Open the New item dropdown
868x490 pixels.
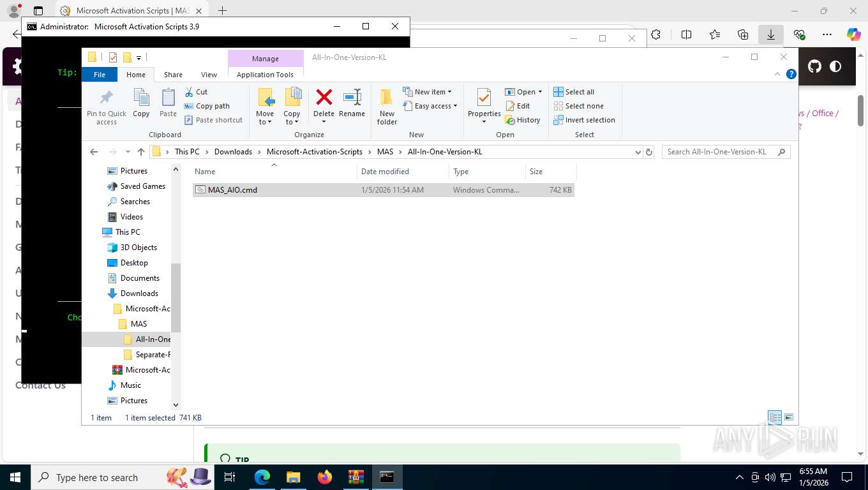(427, 92)
